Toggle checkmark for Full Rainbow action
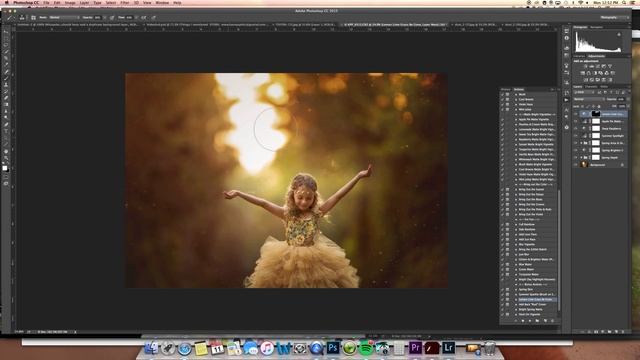Screen dimensions: 640x360 click(x=502, y=224)
